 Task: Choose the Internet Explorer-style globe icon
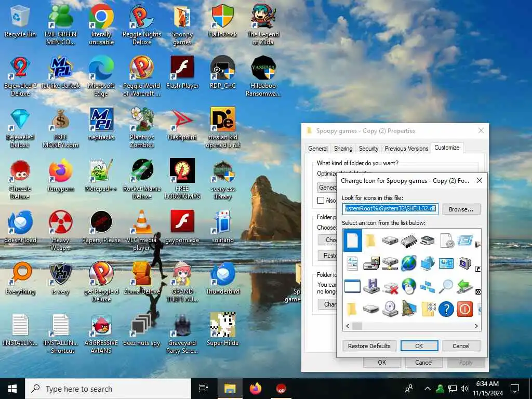tap(408, 263)
